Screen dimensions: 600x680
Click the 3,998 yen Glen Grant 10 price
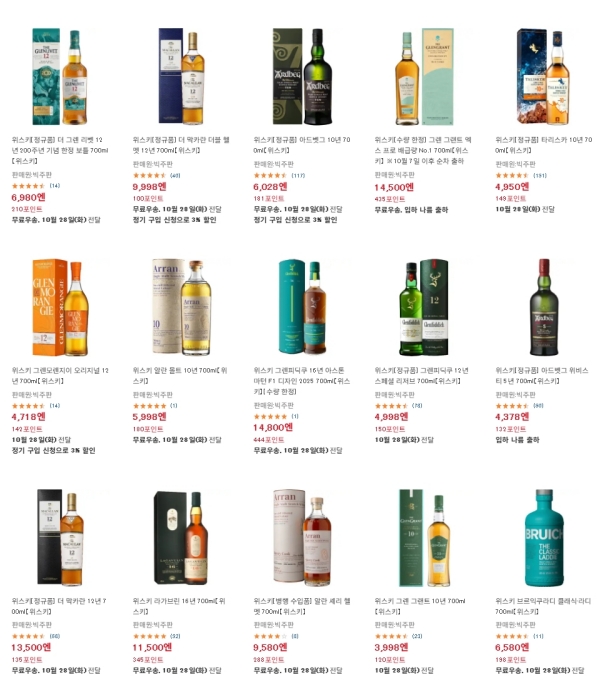point(391,647)
